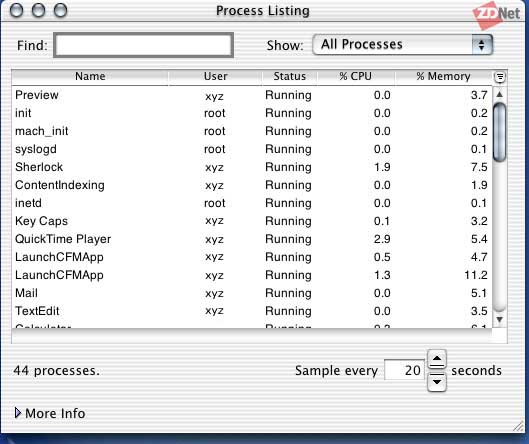Viewport: 529px width, 444px height.
Task: Select the Mail process row
Action: (x=252, y=293)
